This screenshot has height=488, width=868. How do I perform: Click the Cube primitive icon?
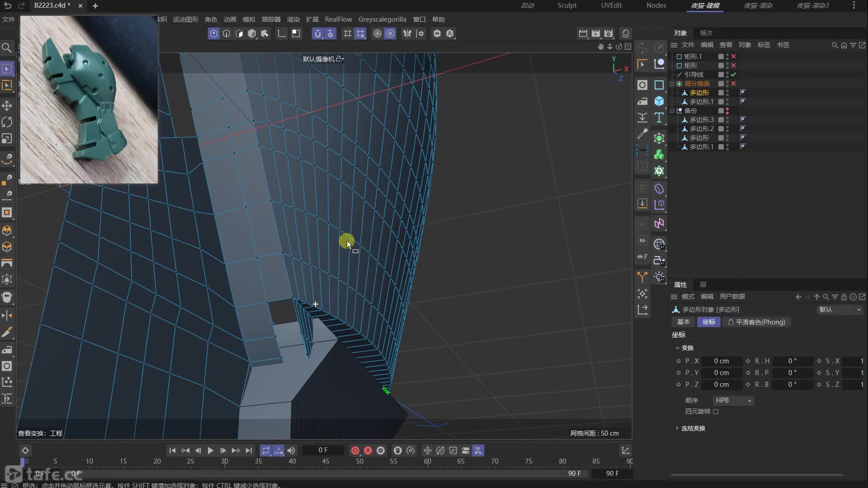[659, 101]
